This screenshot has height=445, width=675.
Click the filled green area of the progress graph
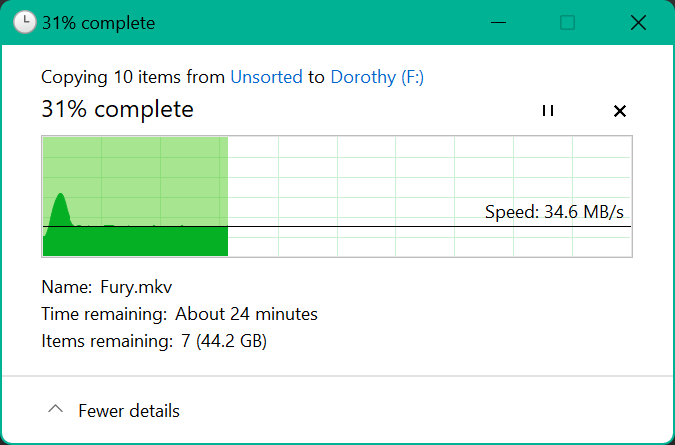(x=135, y=241)
